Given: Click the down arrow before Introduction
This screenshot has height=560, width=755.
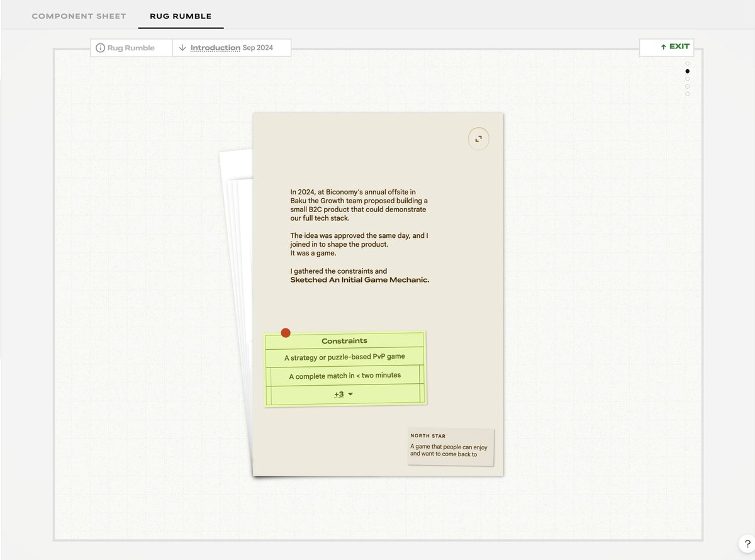Looking at the screenshot, I should 182,48.
